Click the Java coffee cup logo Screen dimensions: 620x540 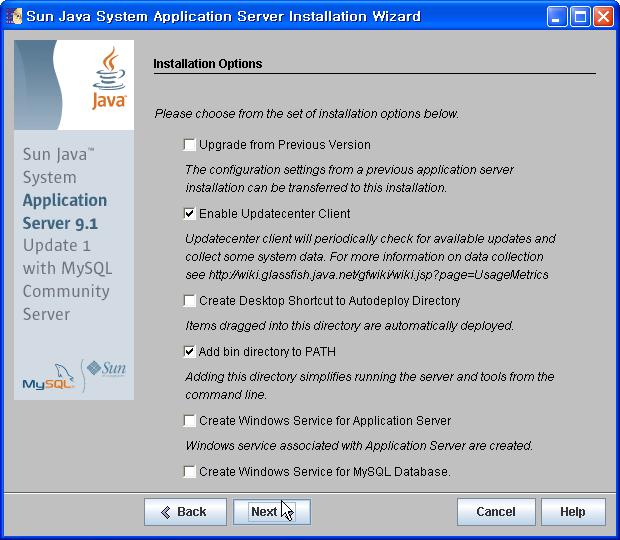point(109,77)
